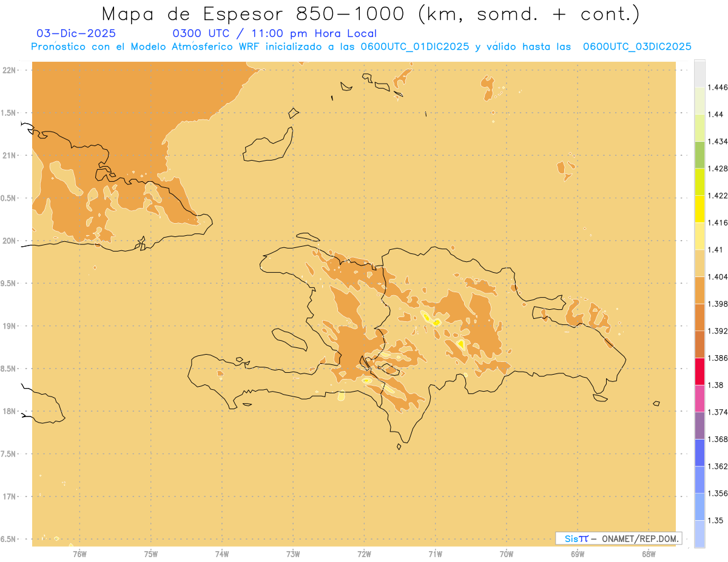Click the gray legend color above 1.446
Viewport: 728px width, 562px height.
tap(699, 73)
